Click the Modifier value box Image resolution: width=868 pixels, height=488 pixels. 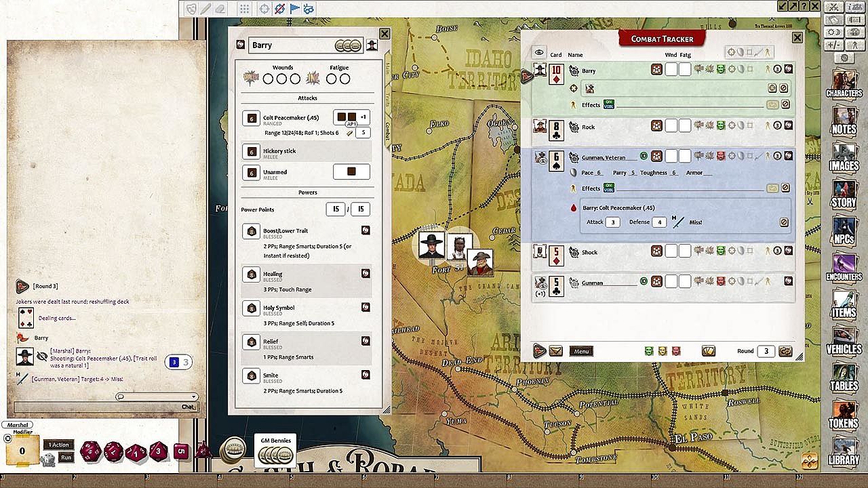point(22,451)
